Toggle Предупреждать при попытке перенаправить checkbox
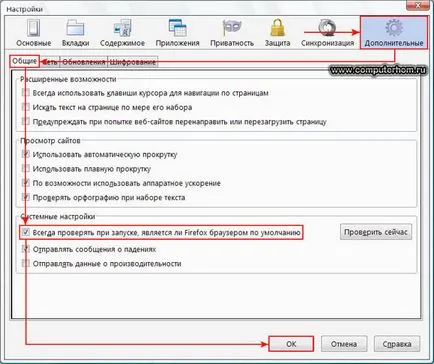 coord(26,121)
